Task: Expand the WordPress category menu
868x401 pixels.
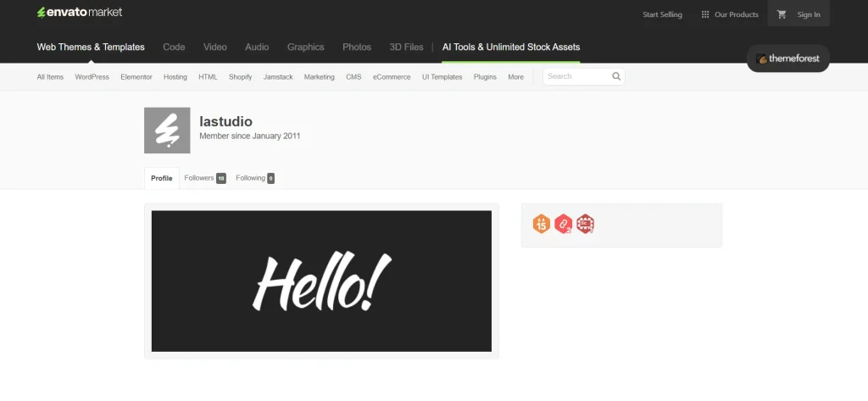Action: click(92, 77)
